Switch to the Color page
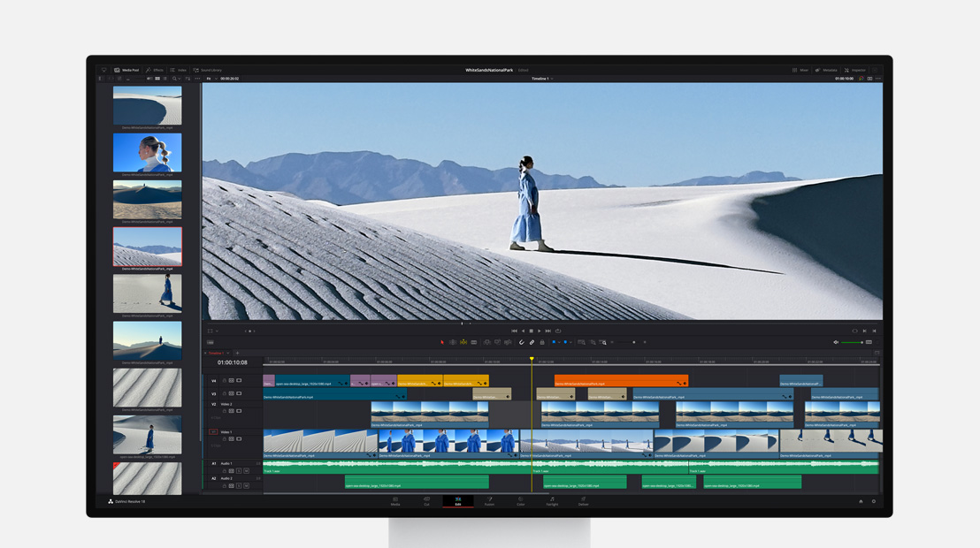The image size is (980, 548). (521, 502)
